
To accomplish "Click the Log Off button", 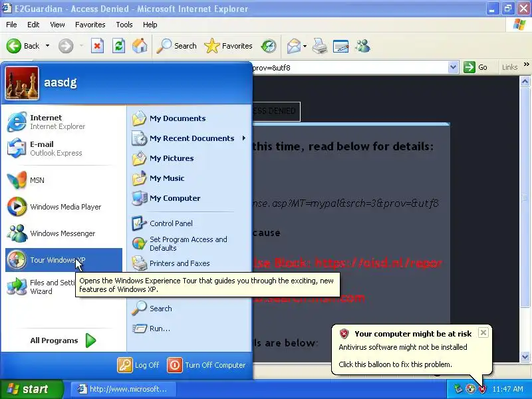I will coord(138,365).
